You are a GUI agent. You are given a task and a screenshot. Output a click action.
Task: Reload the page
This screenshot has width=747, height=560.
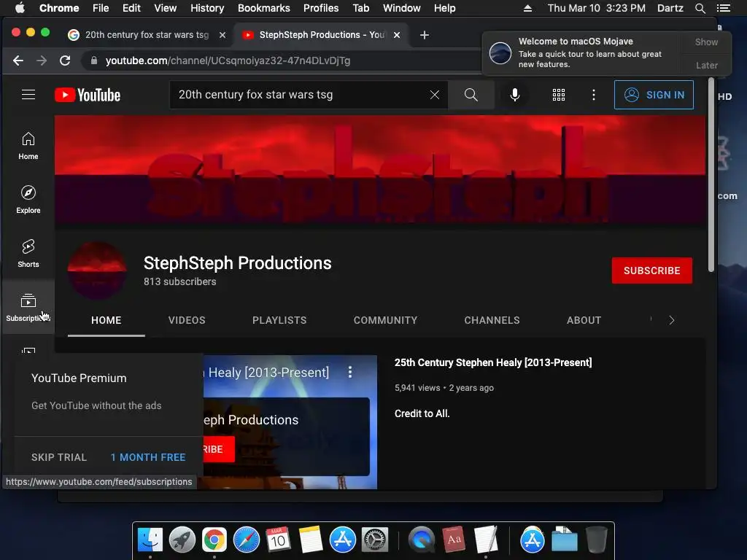65,61
